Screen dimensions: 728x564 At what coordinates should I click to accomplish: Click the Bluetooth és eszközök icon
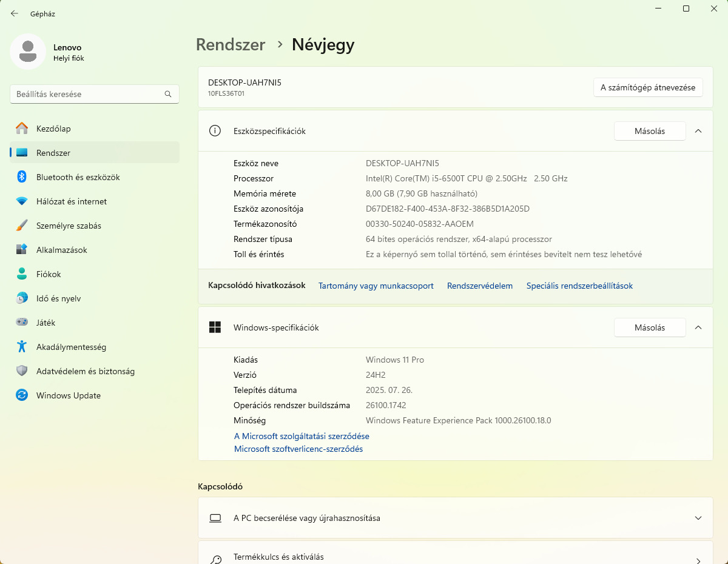click(x=22, y=177)
